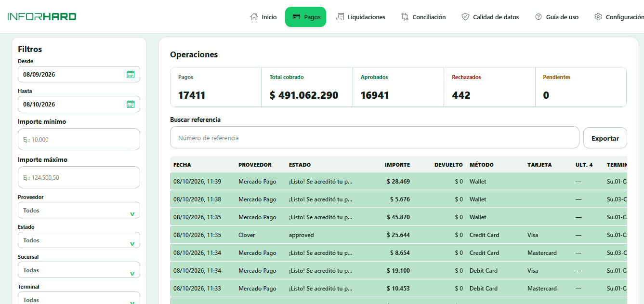The image size is (644, 304).
Task: Expand the Estado filter dropdown
Action: pos(79,240)
